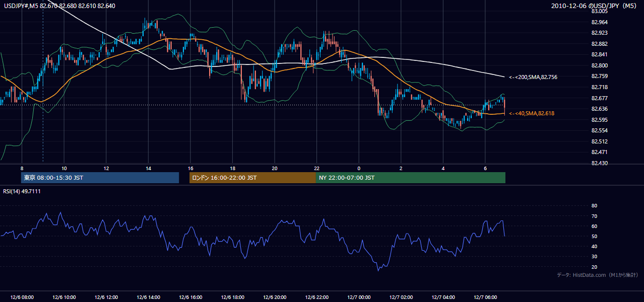
Task: Click RSI scale value 30
Action: click(x=594, y=257)
